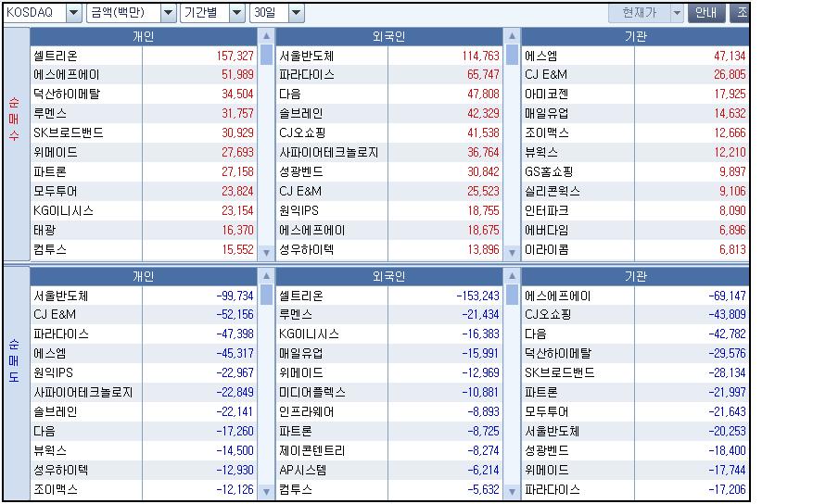
Task: Select KG이니시스 in 개인 net-buy list
Action: 63,211
